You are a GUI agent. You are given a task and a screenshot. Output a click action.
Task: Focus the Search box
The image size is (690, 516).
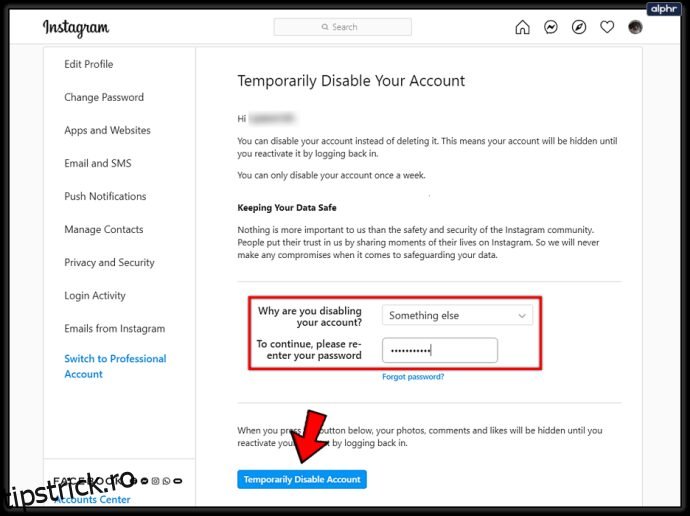click(x=342, y=27)
